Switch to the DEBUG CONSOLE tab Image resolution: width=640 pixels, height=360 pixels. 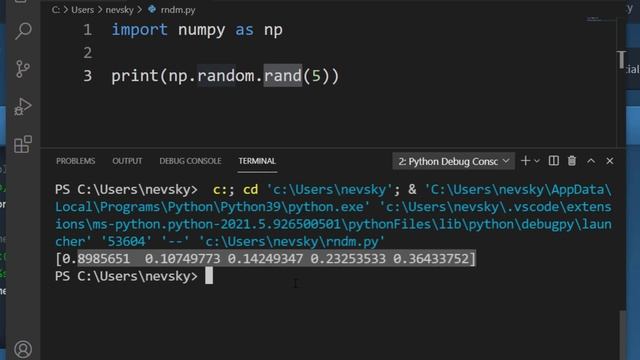(190, 161)
